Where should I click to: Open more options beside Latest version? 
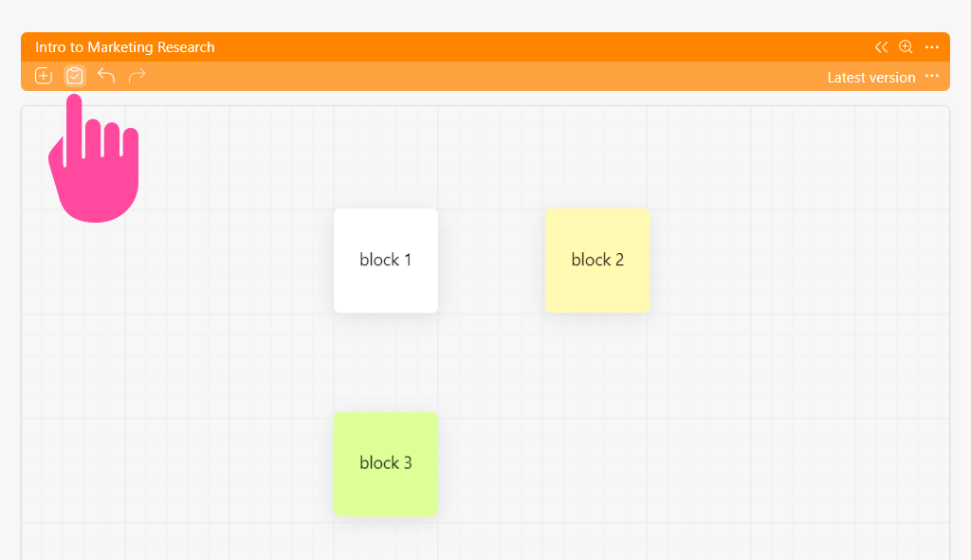(932, 76)
